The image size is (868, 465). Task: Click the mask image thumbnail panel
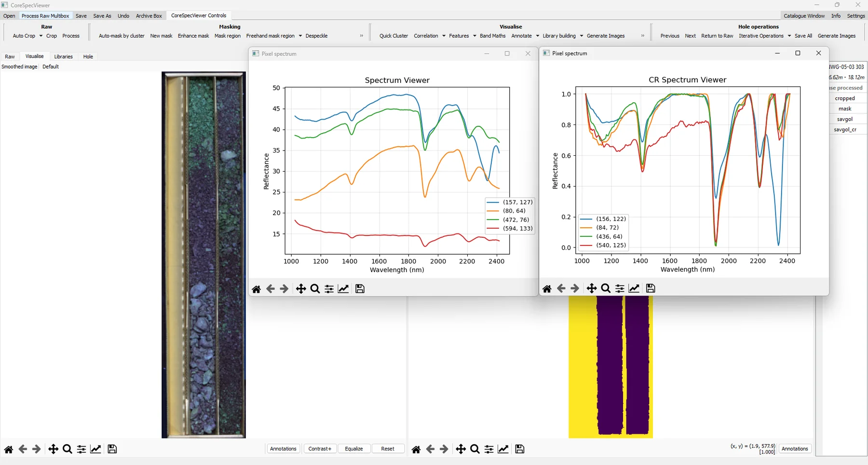[610, 367]
